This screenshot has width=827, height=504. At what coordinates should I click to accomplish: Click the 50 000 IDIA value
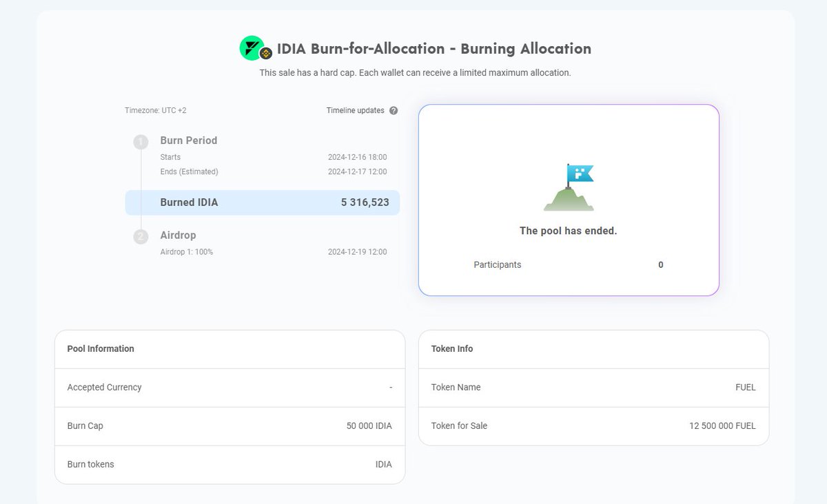pos(369,426)
